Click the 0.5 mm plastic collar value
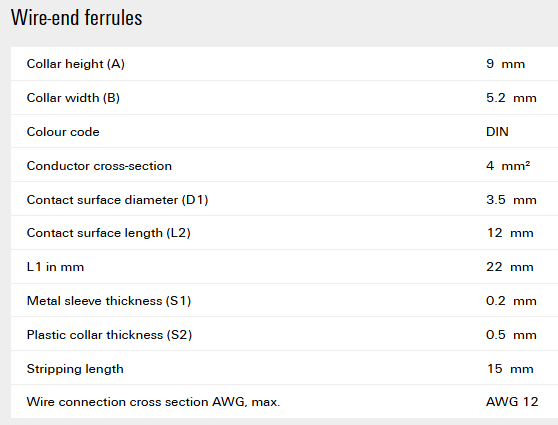 click(511, 335)
